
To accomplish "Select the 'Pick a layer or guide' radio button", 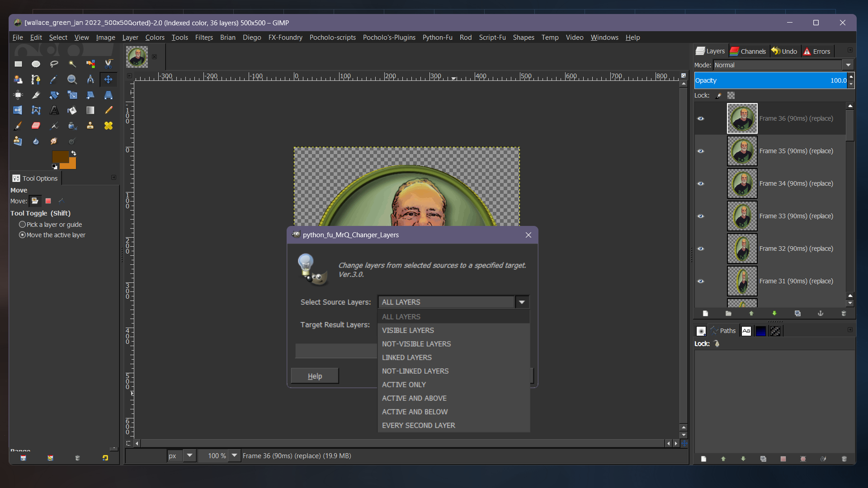I will click(x=22, y=225).
